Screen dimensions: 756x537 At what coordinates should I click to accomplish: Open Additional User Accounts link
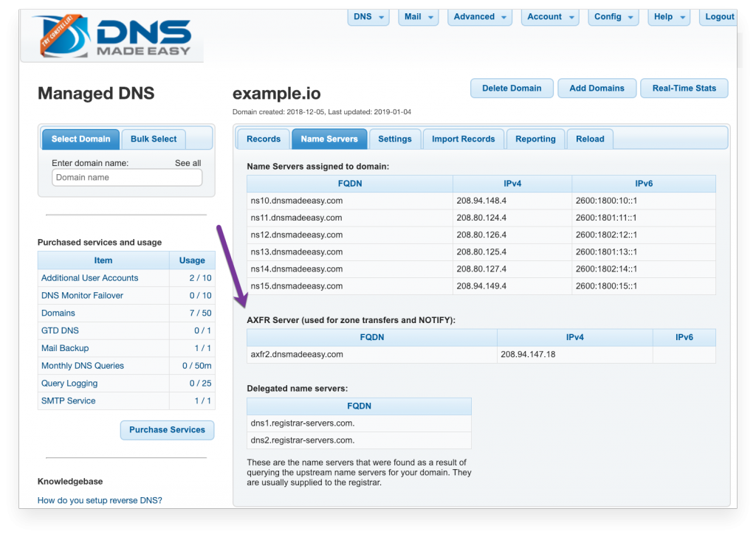pos(89,278)
